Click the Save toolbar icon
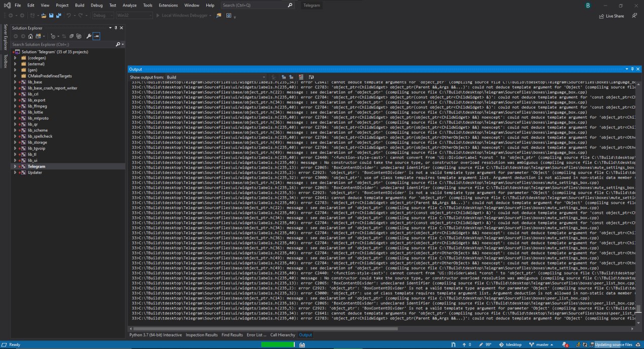Image resolution: width=644 pixels, height=349 pixels. coord(51,16)
